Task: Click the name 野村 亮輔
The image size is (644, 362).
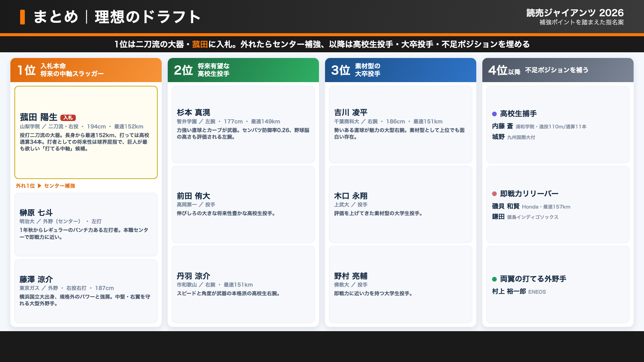Action: [x=351, y=276]
